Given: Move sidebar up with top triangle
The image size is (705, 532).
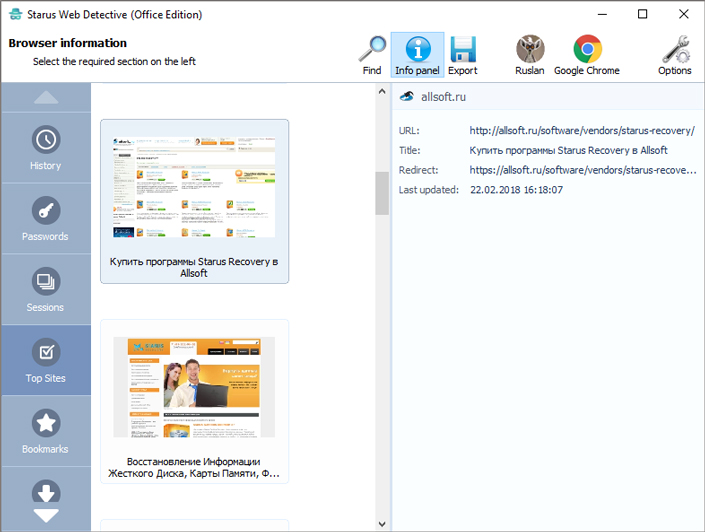Looking at the screenshot, I should [46, 98].
